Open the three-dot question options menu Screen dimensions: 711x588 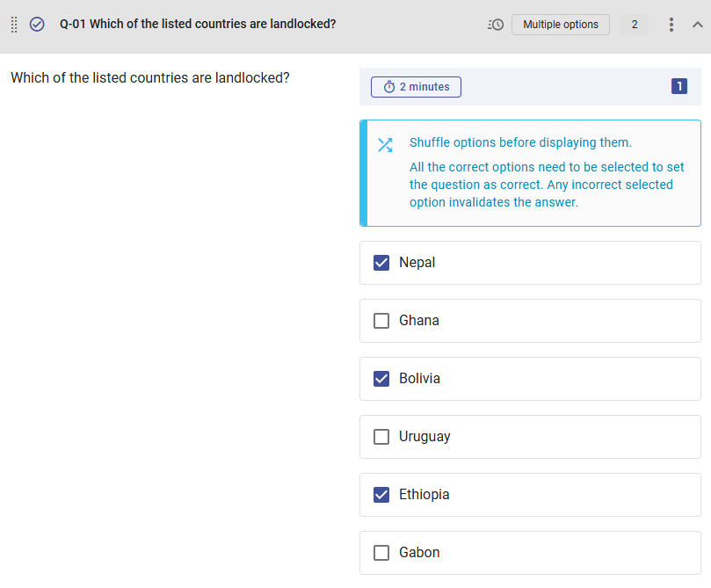tap(671, 24)
